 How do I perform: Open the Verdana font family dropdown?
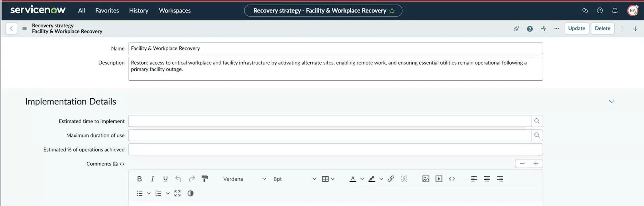coord(244,179)
